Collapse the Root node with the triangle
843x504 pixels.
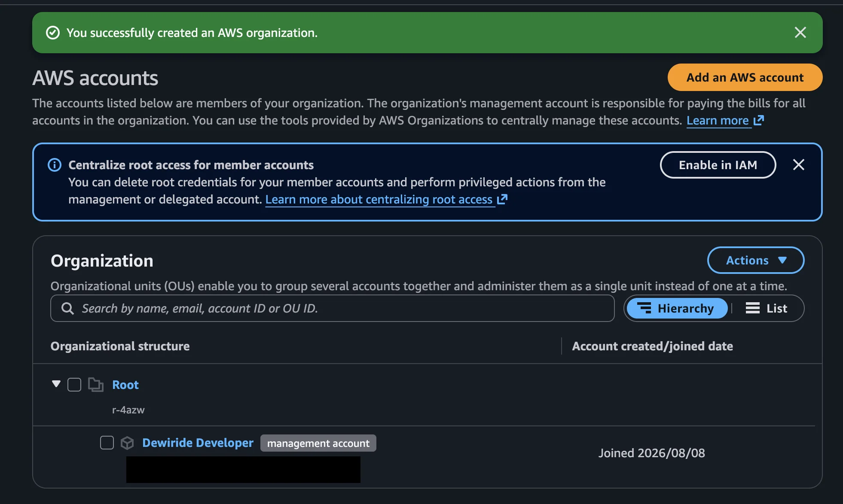tap(56, 384)
